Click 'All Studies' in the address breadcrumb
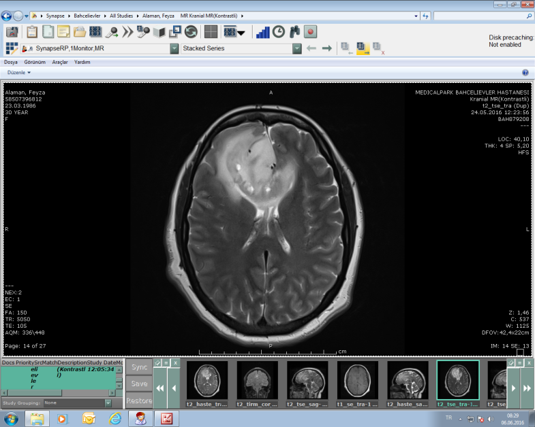The image size is (535, 427). pos(121,16)
